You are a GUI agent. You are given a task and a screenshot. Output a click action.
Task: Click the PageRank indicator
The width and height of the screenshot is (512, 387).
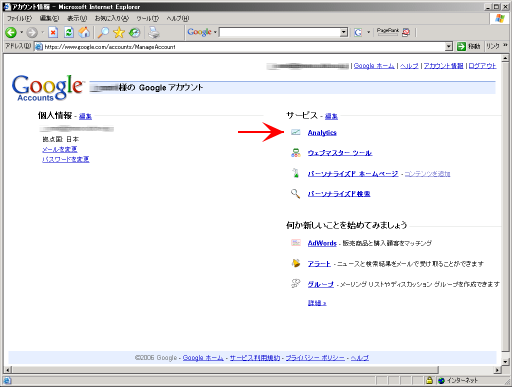[387, 32]
